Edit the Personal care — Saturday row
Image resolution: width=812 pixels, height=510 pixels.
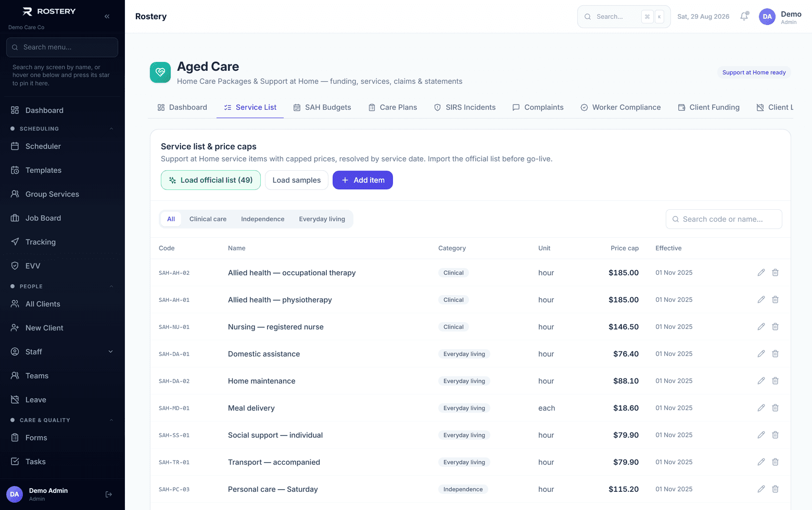coord(761,489)
